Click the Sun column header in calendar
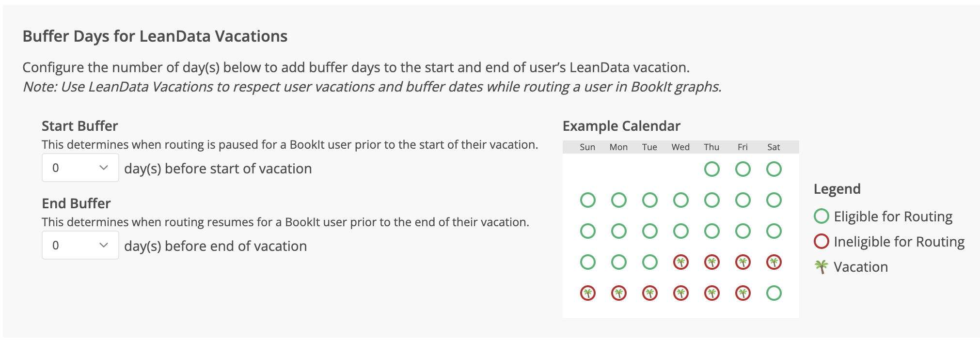This screenshot has height=340, width=980. (587, 147)
